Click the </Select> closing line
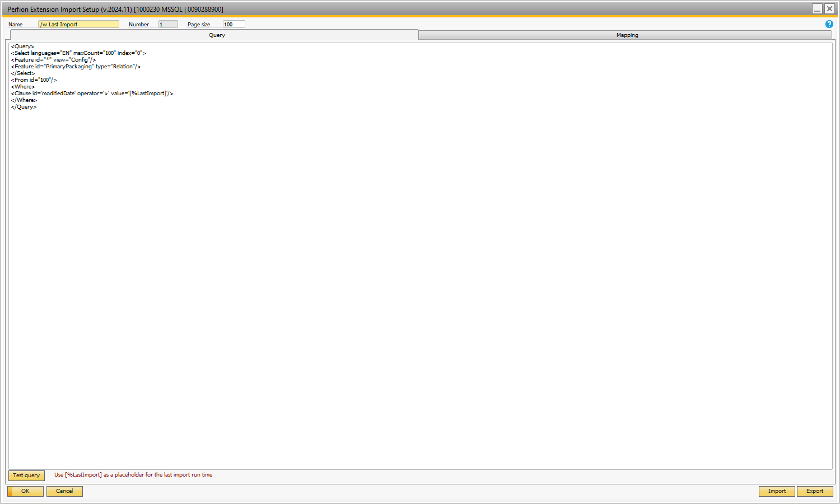Image resolution: width=840 pixels, height=504 pixels. [23, 73]
